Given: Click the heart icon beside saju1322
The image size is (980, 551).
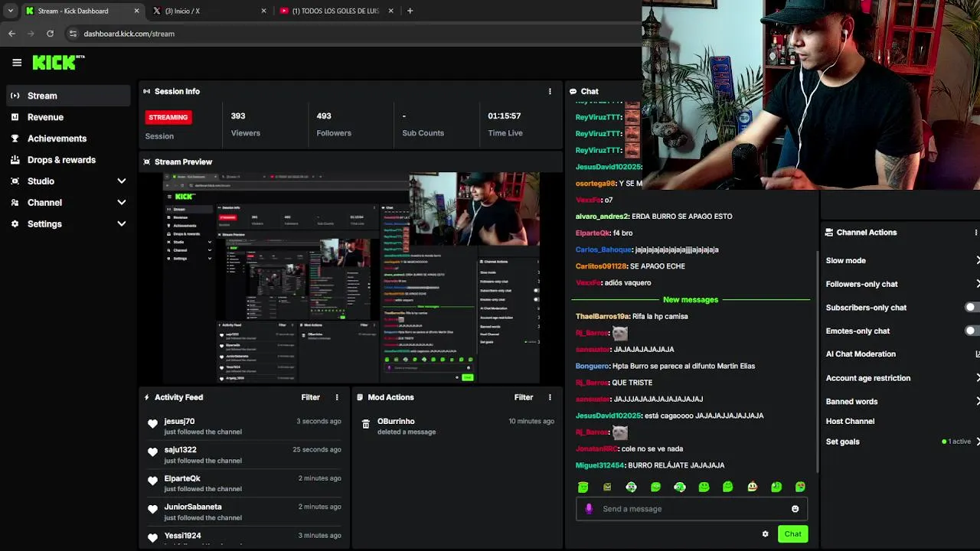Looking at the screenshot, I should 152,452.
